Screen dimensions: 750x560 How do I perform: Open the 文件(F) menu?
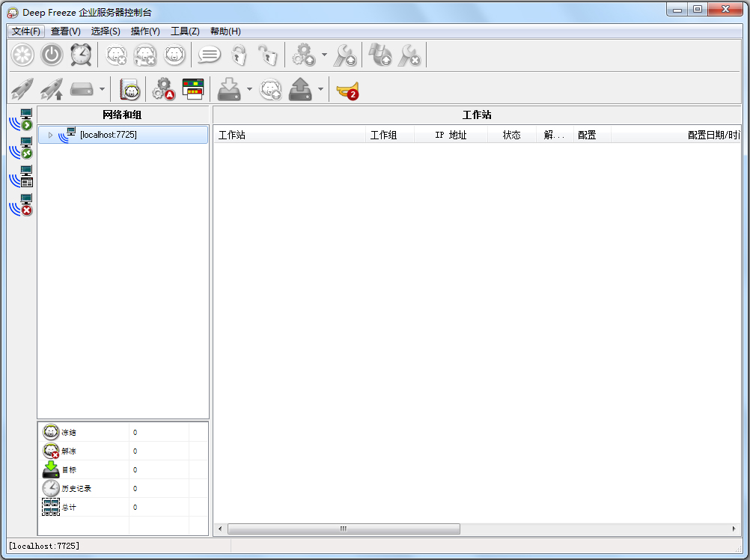pos(26,31)
